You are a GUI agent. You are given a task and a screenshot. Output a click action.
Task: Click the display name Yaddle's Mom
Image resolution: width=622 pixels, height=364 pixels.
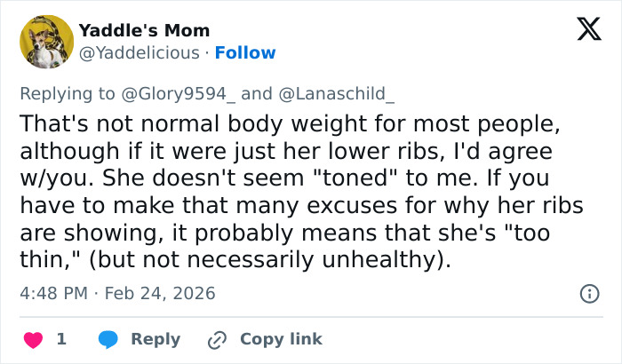(x=144, y=31)
